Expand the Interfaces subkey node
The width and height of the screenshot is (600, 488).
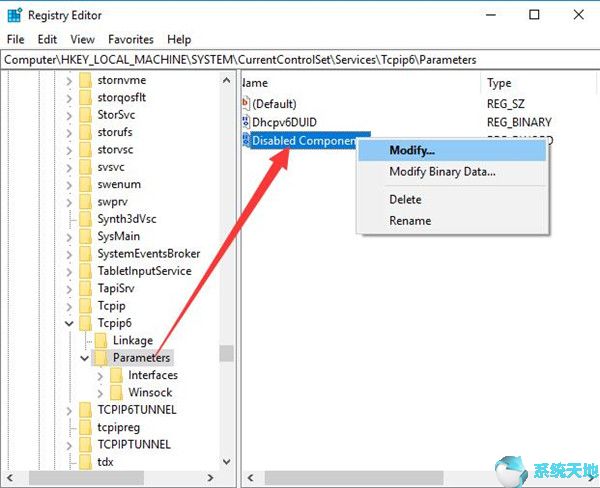point(101,375)
